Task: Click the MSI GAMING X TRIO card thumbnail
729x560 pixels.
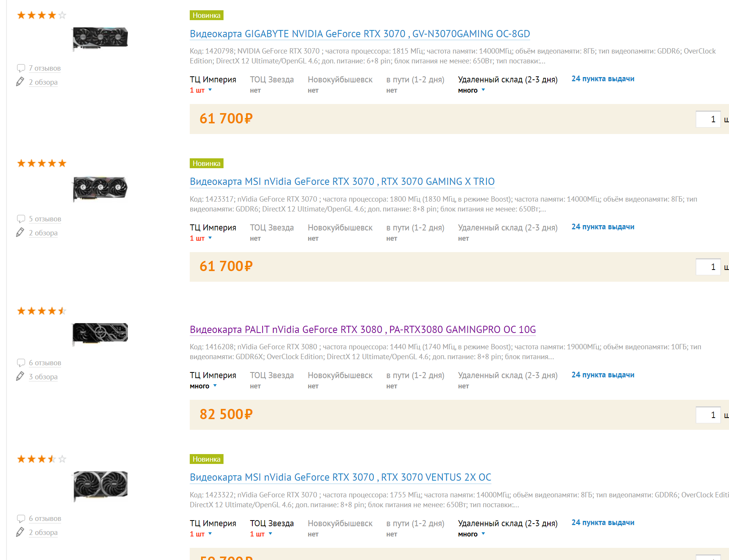Action: (x=100, y=189)
